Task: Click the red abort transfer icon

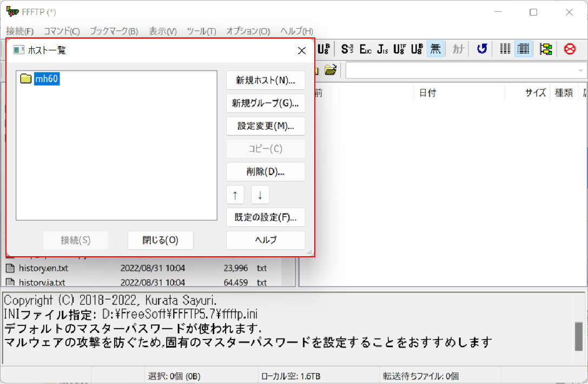Action: (x=570, y=49)
